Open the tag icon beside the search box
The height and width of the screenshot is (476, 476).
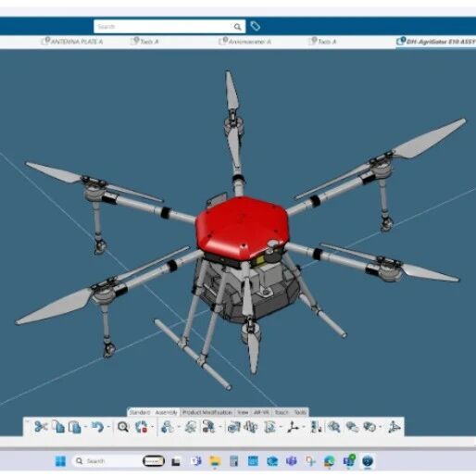click(255, 26)
